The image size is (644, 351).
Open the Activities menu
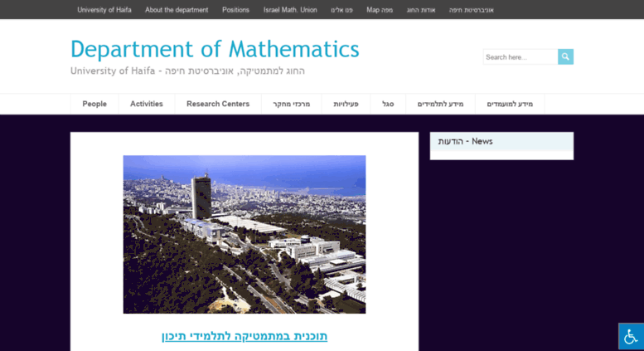147,104
